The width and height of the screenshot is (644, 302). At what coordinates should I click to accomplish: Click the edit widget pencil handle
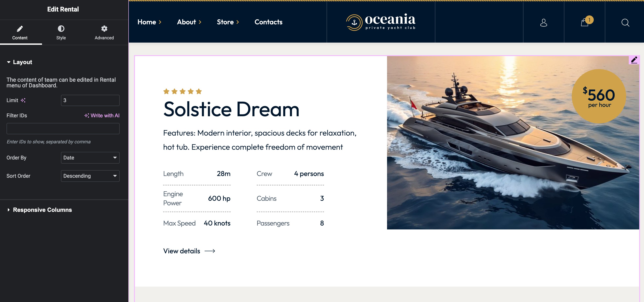(x=634, y=60)
